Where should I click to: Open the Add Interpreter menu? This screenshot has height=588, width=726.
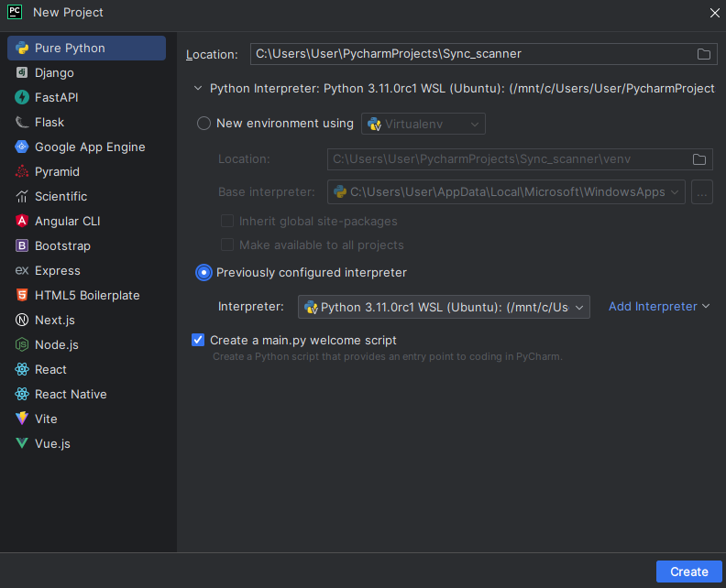[659, 306]
